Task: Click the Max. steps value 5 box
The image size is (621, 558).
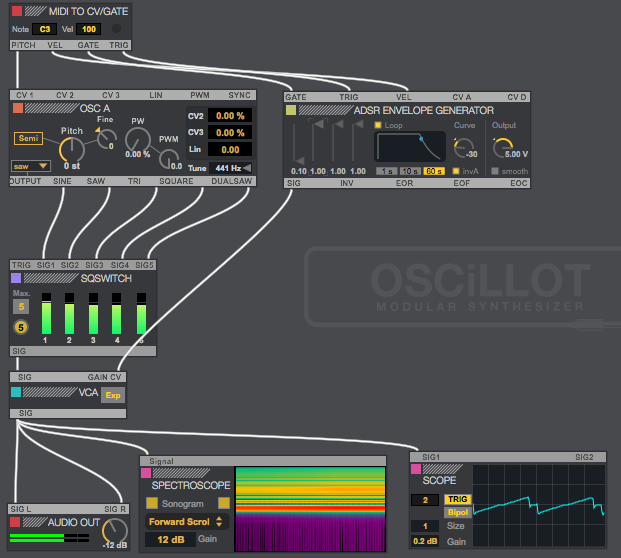Action: [x=21, y=307]
